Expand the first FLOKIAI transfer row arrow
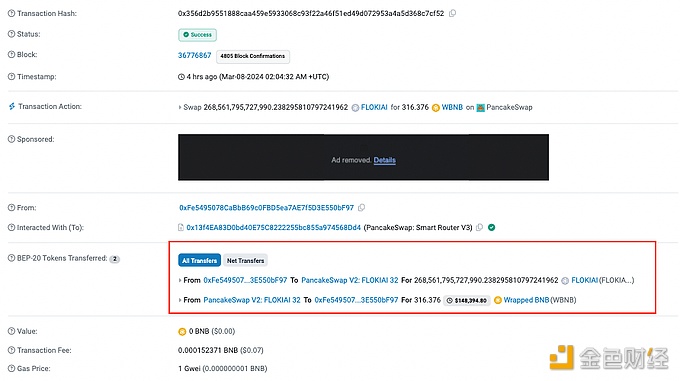Image resolution: width=680 pixels, height=381 pixels. (x=180, y=280)
